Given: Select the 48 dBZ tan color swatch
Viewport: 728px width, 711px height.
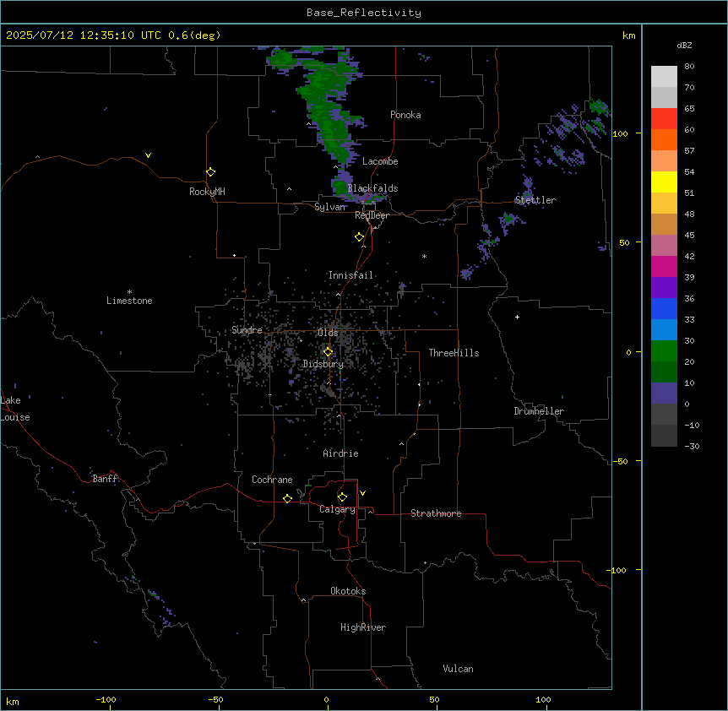Looking at the screenshot, I should click(664, 224).
